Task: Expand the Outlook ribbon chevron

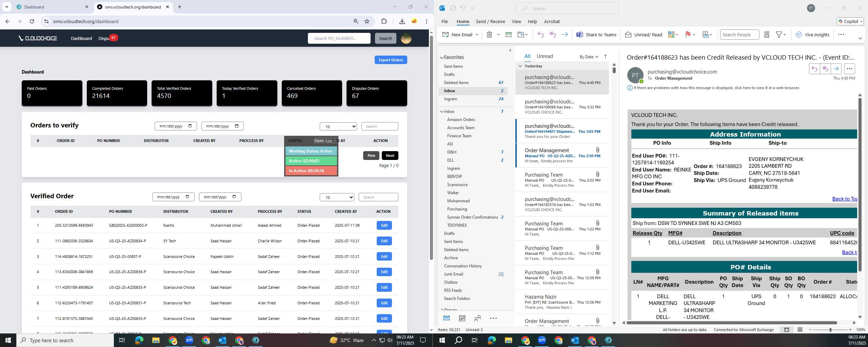Action: click(860, 38)
